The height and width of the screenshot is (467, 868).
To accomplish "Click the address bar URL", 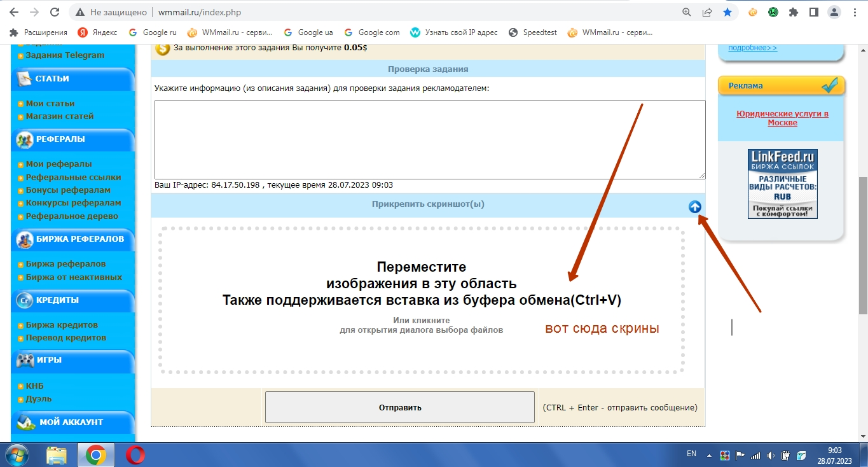I will click(199, 12).
